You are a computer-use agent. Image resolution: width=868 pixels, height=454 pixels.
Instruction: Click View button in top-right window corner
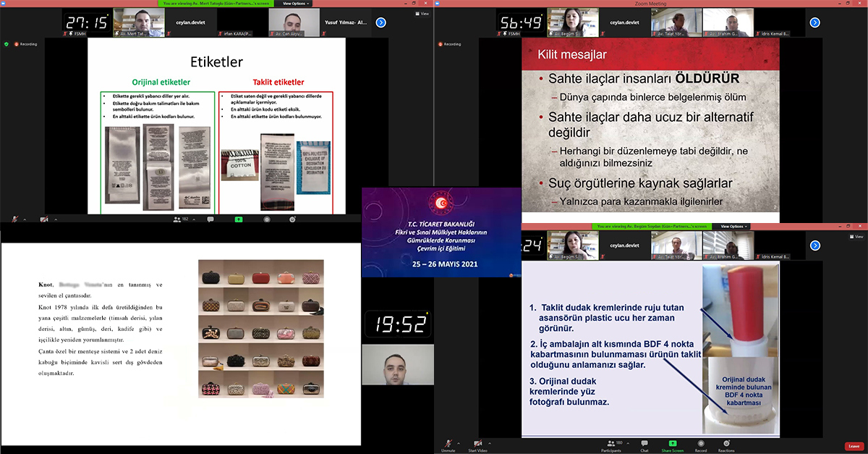857,14
